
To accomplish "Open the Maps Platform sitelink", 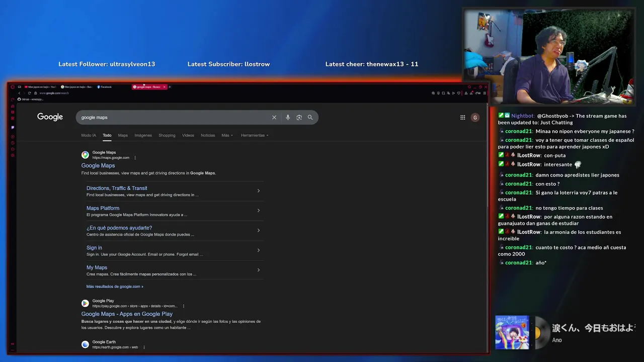I will [x=103, y=208].
